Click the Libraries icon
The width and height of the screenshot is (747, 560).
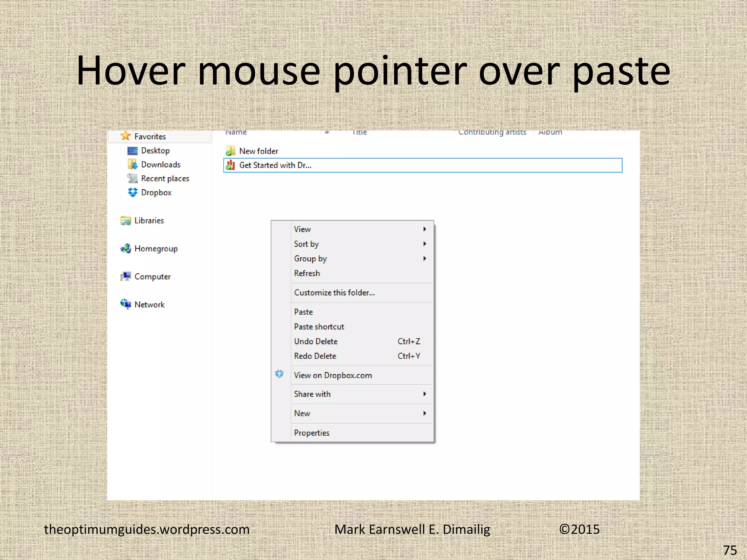coord(125,221)
